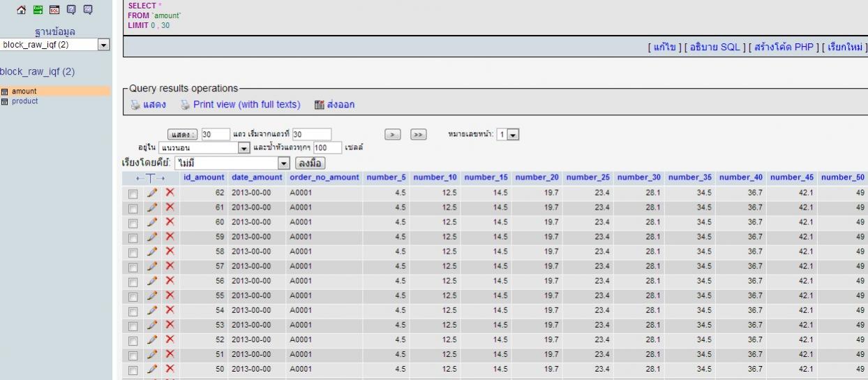
Task: Sort by id_amount column header
Action: [204, 177]
